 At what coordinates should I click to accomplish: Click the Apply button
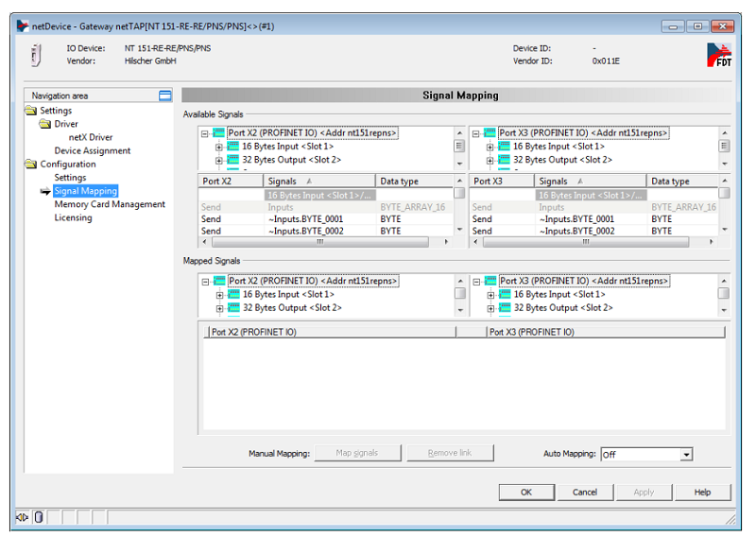[x=644, y=493]
